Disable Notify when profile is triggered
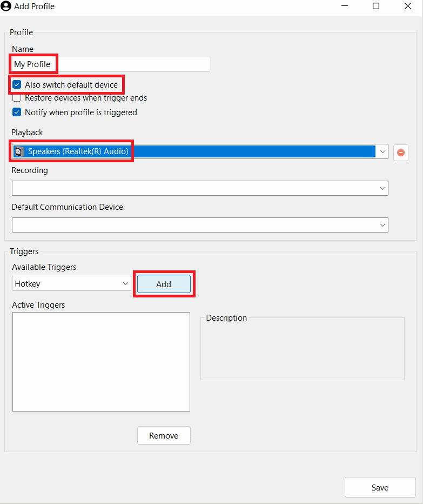The width and height of the screenshot is (423, 504). [16, 112]
